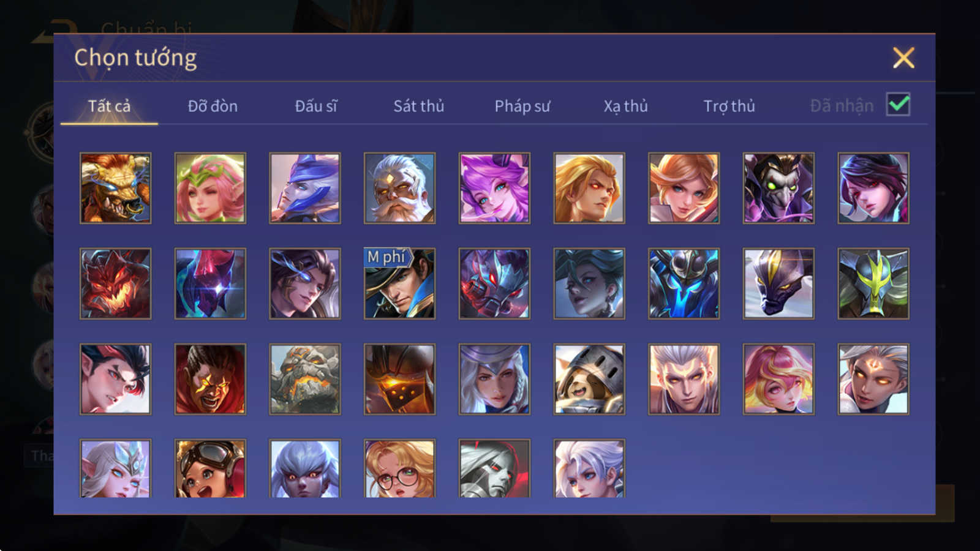Choose the red demon dragon hero portrait
The image size is (980, 551).
click(x=115, y=283)
